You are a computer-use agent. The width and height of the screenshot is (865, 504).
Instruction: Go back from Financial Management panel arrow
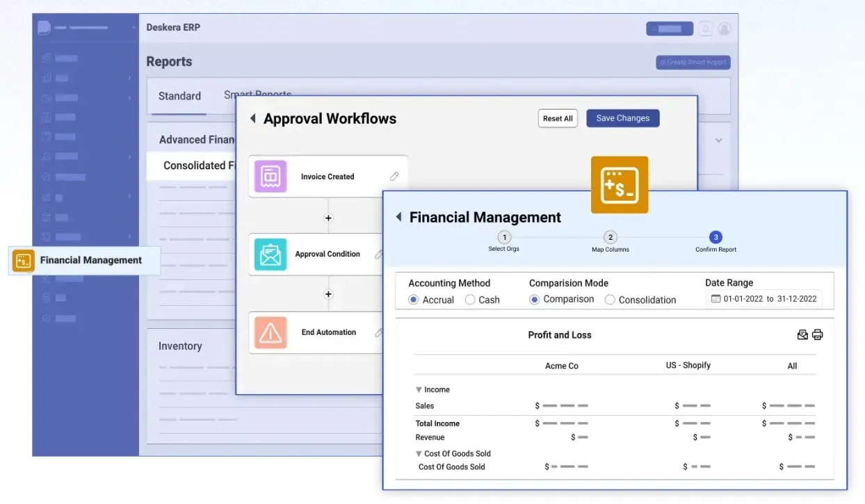[399, 217]
